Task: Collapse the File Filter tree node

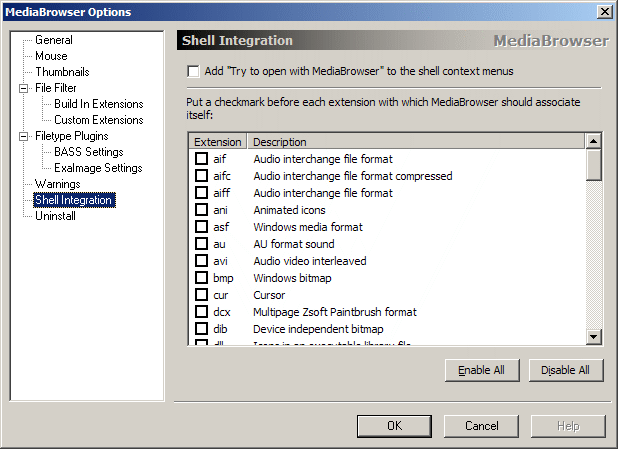Action: [24, 88]
